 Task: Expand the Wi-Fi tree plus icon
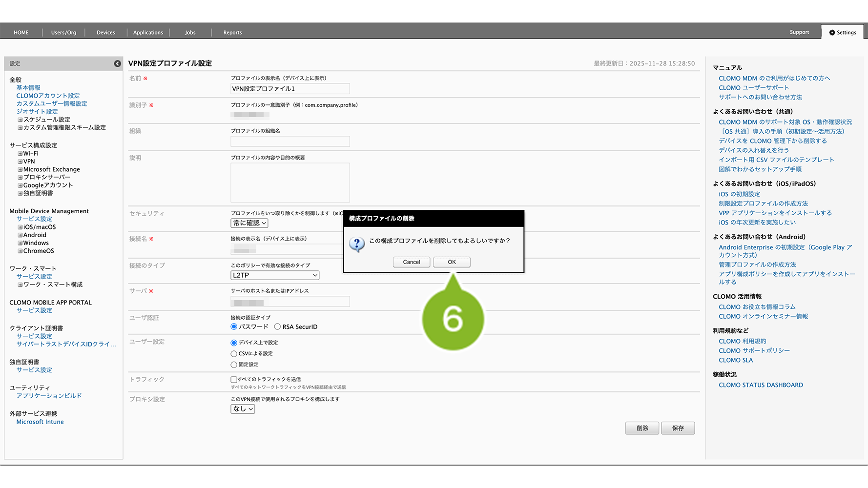(x=20, y=154)
